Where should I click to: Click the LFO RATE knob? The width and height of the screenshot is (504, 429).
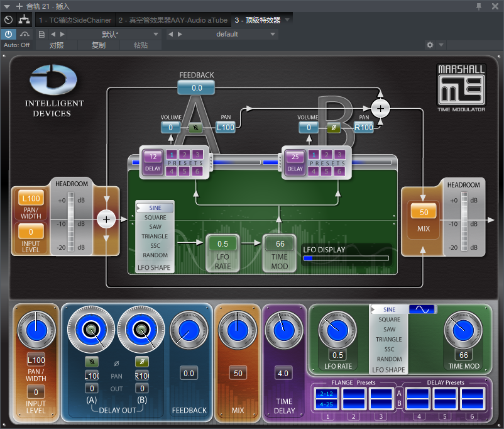tap(337, 330)
